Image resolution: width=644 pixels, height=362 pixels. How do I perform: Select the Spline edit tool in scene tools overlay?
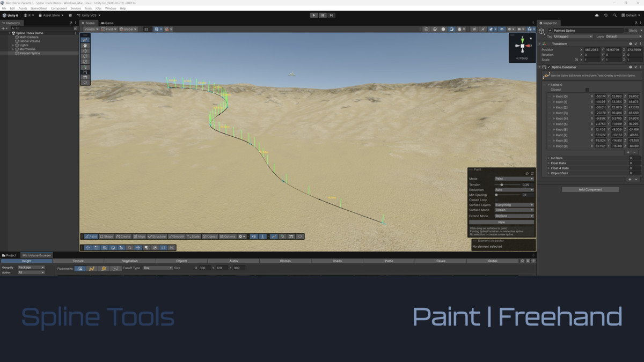(x=85, y=40)
